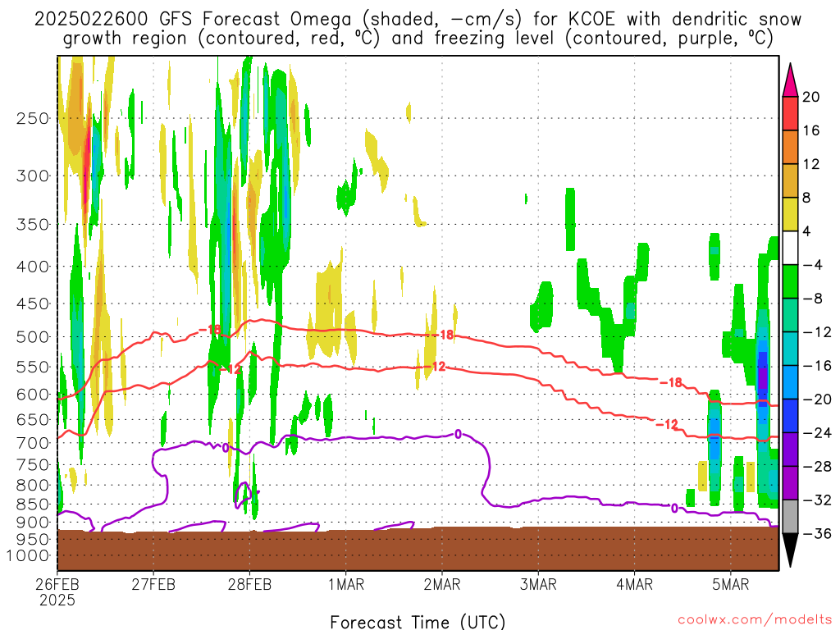This screenshot has height=630, width=840.
Task: Click the colorbar label -36
Action: point(817,533)
